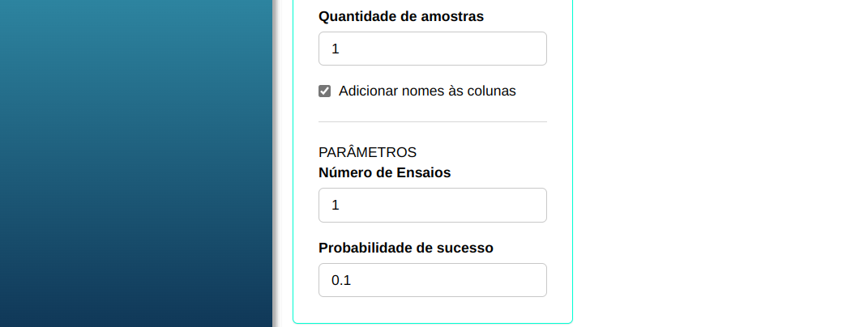
Task: Click the Probabilidade de sucesso label
Action: 405,248
